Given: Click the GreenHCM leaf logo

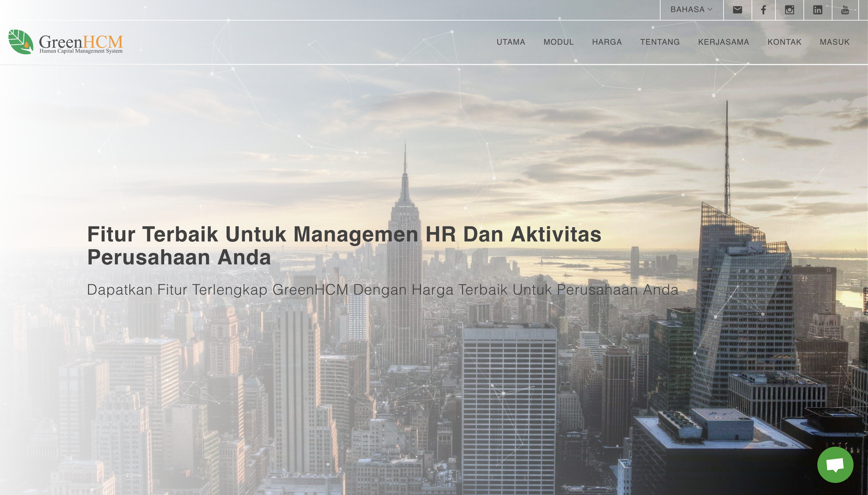Looking at the screenshot, I should tap(21, 42).
